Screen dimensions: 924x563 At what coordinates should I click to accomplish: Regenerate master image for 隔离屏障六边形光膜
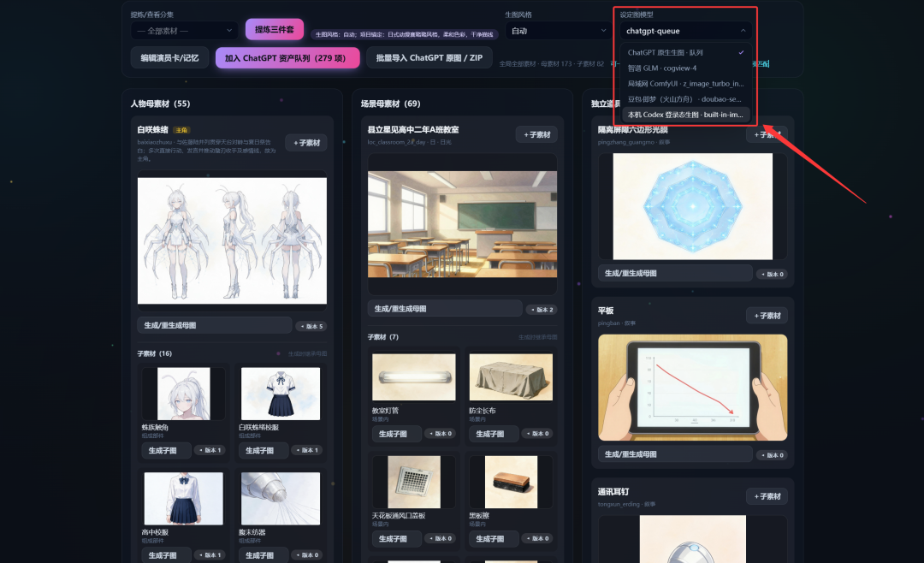(675, 274)
